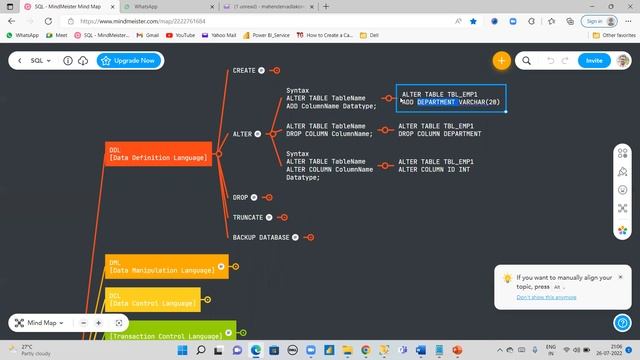Open the Word icon in taskbar
The height and width of the screenshot is (360, 640).
point(421,350)
